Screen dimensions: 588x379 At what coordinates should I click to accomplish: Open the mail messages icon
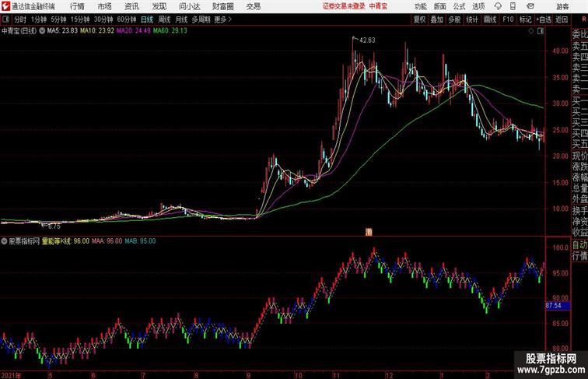[x=530, y=6]
